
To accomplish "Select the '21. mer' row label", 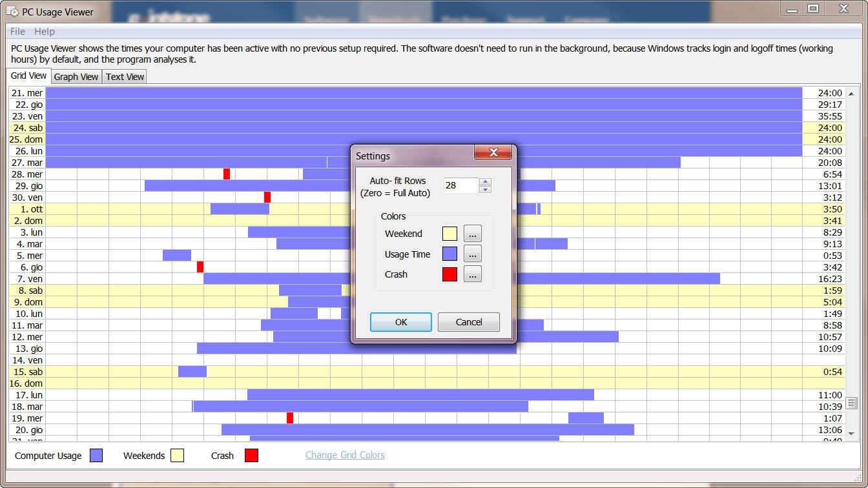I will pyautogui.click(x=27, y=93).
